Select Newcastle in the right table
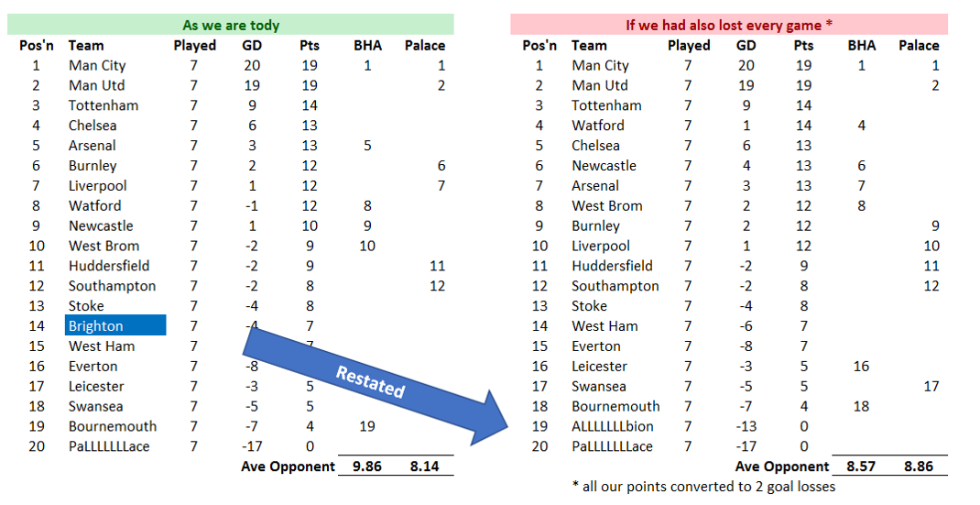980x505 pixels. pos(604,165)
